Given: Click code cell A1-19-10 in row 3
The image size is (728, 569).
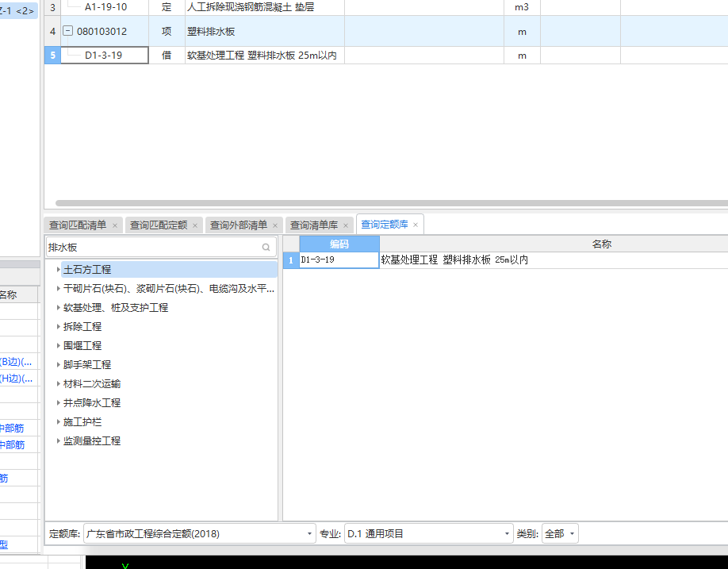Looking at the screenshot, I should click(x=105, y=7).
